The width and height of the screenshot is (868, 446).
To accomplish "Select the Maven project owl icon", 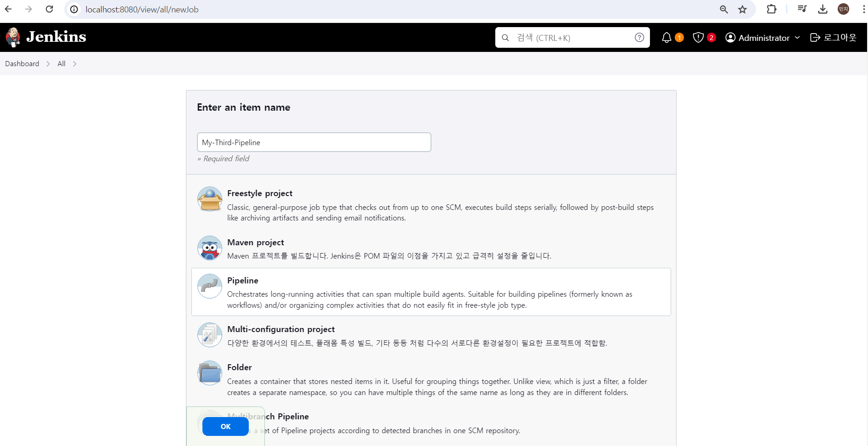I will (210, 248).
